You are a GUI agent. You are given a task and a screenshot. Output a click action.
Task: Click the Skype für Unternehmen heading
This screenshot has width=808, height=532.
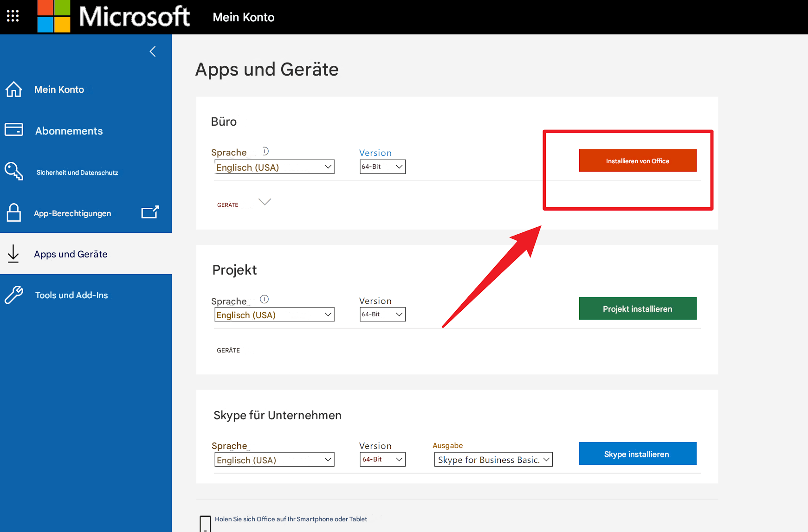point(278,415)
